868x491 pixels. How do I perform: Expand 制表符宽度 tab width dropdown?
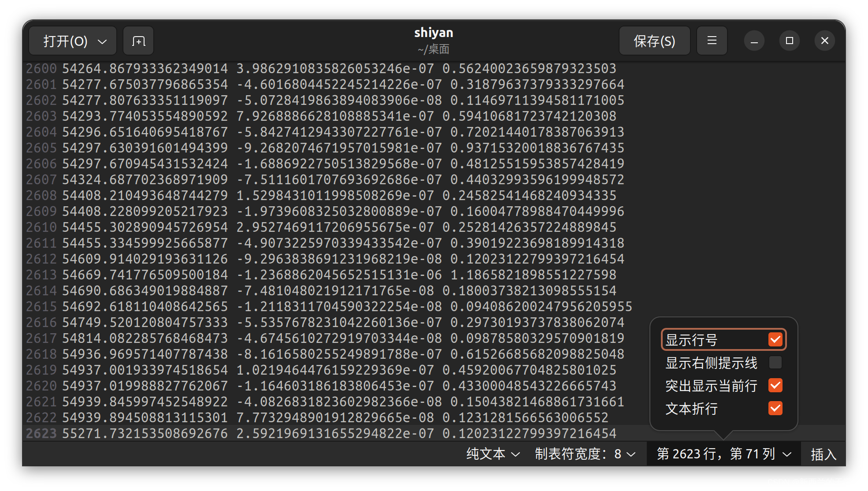(x=585, y=454)
